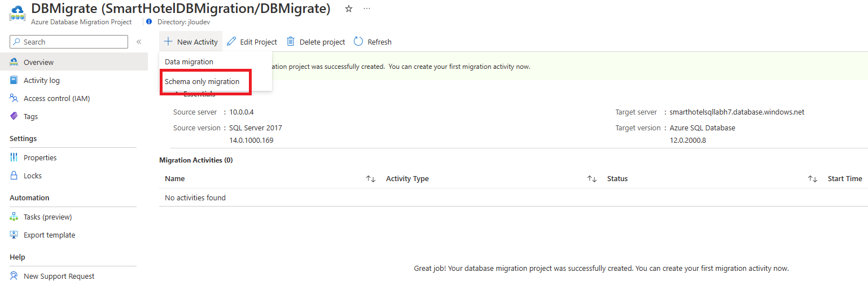Click the Azure Database Migration project icon
This screenshot has width=868, height=294.
[x=17, y=14]
